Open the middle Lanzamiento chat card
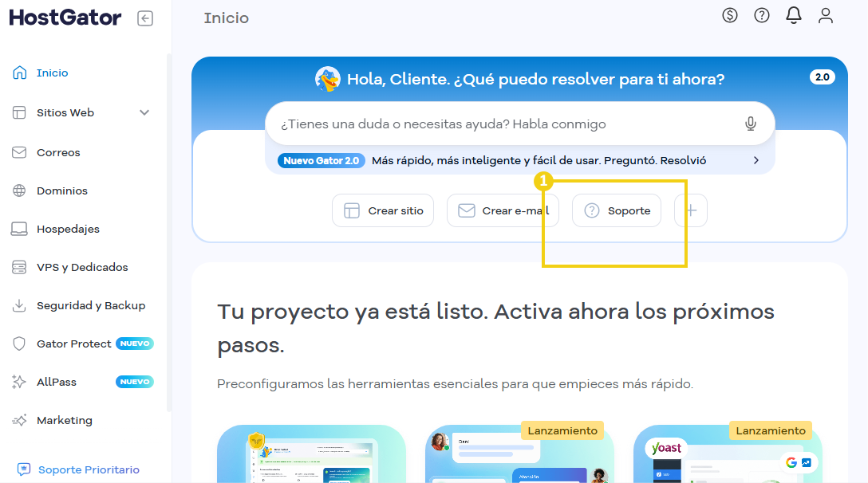This screenshot has height=483, width=868. 520,454
